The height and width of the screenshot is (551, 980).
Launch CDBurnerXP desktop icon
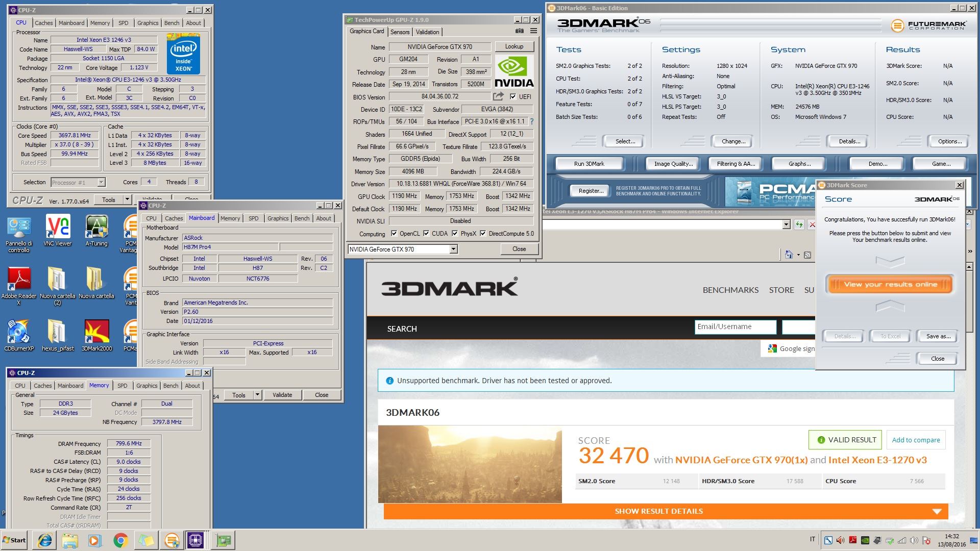tap(19, 335)
